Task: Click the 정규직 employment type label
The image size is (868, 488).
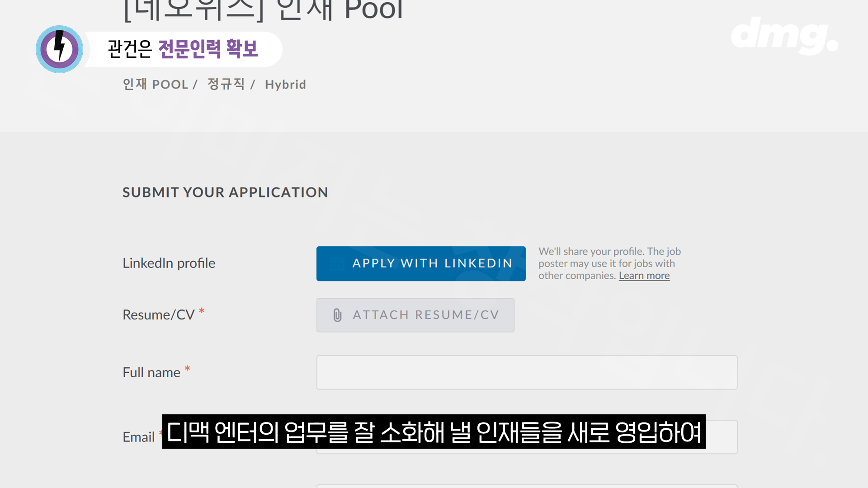Action: [x=226, y=84]
